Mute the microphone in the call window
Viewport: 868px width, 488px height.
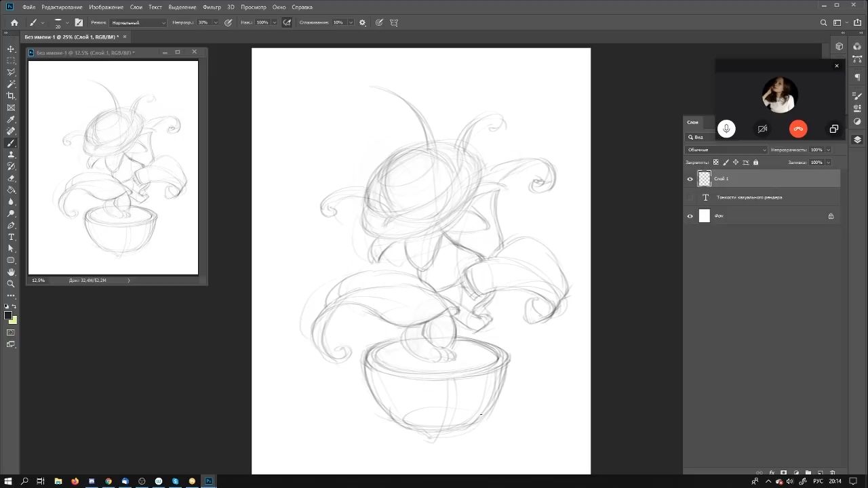pyautogui.click(x=726, y=129)
